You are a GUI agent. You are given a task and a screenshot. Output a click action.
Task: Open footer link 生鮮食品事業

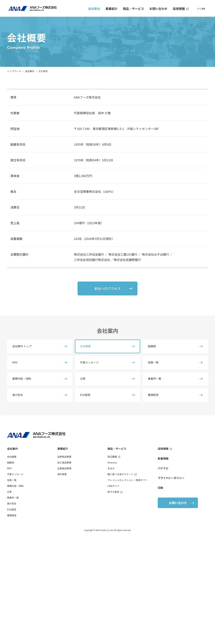[x=64, y=457]
